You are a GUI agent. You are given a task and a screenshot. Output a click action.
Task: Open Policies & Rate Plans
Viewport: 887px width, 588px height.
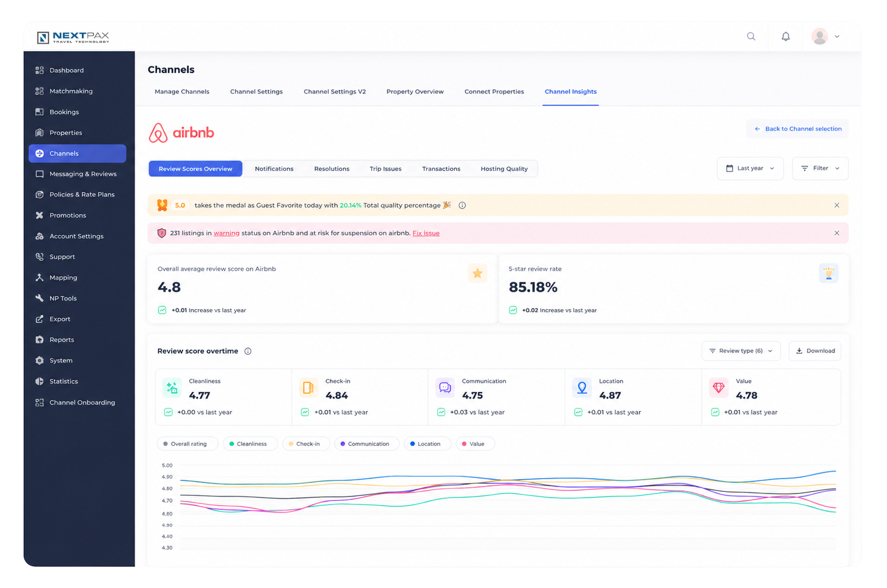pos(77,195)
